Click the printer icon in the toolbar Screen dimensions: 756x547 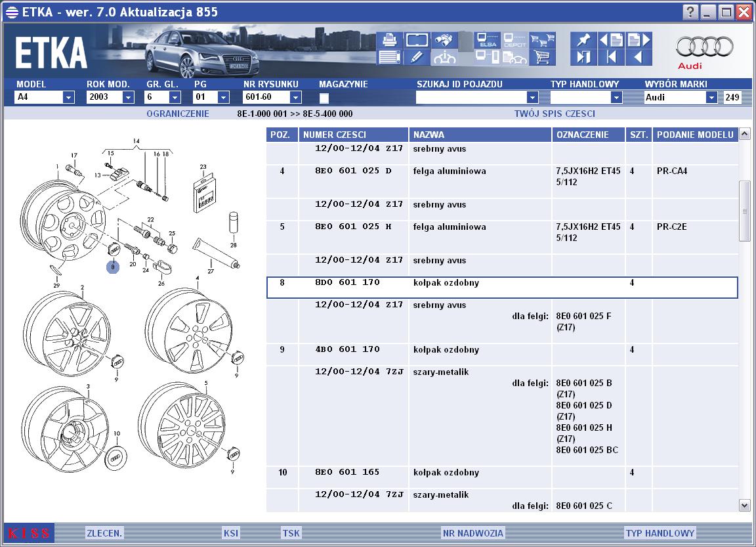tap(389, 40)
